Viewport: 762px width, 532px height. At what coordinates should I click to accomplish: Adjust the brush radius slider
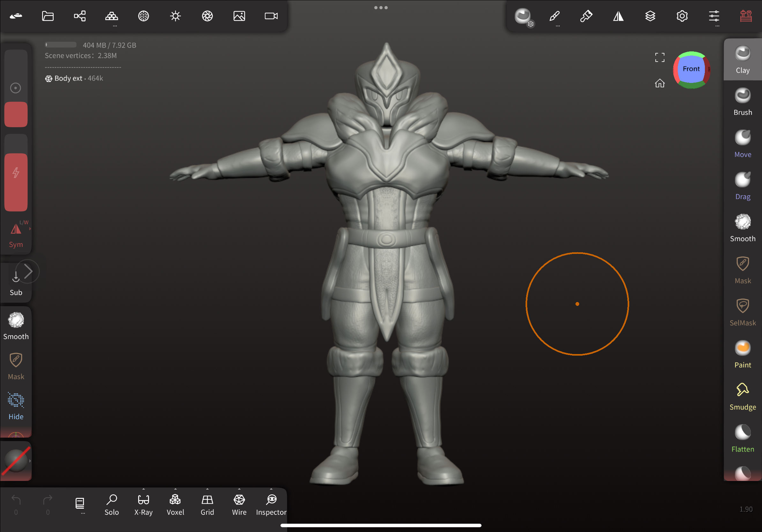16,88
